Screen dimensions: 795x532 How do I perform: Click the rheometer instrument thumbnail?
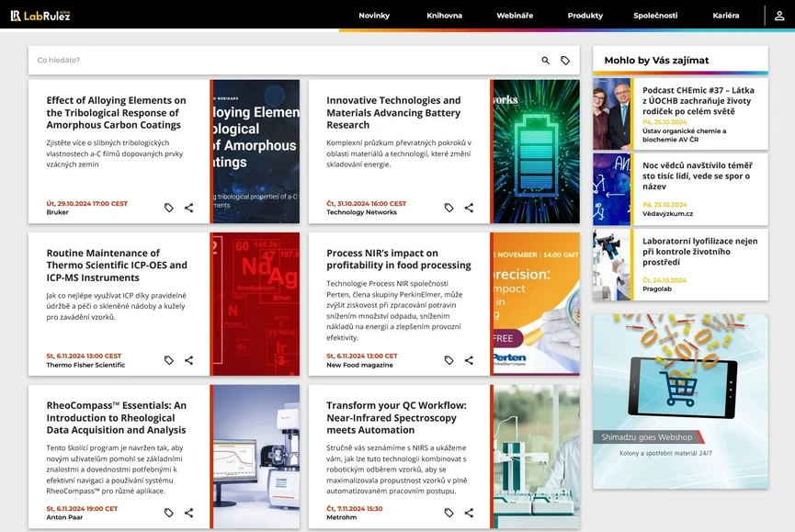click(256, 457)
